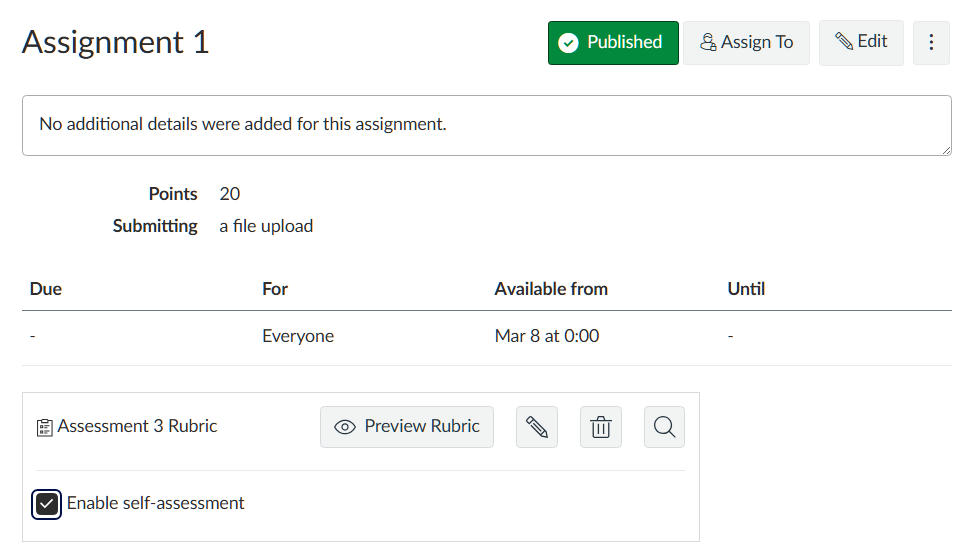
Task: Click the Until column header
Action: [746, 289]
